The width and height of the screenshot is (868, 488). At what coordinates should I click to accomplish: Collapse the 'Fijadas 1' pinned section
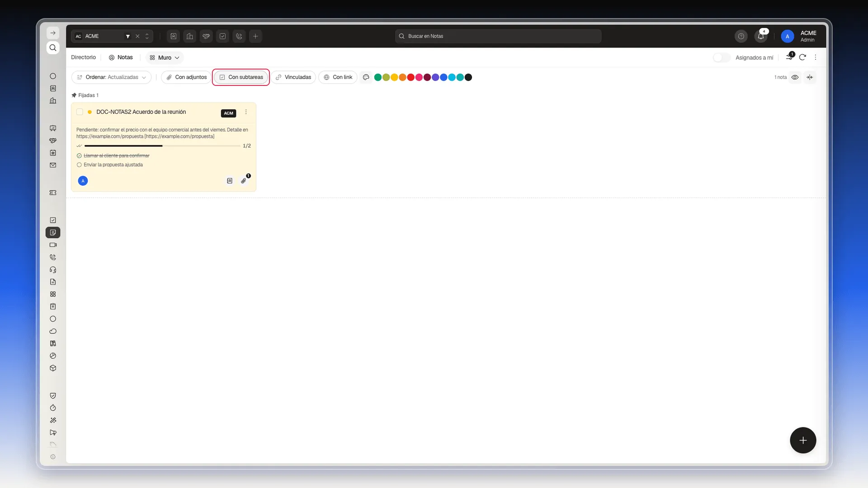click(85, 95)
